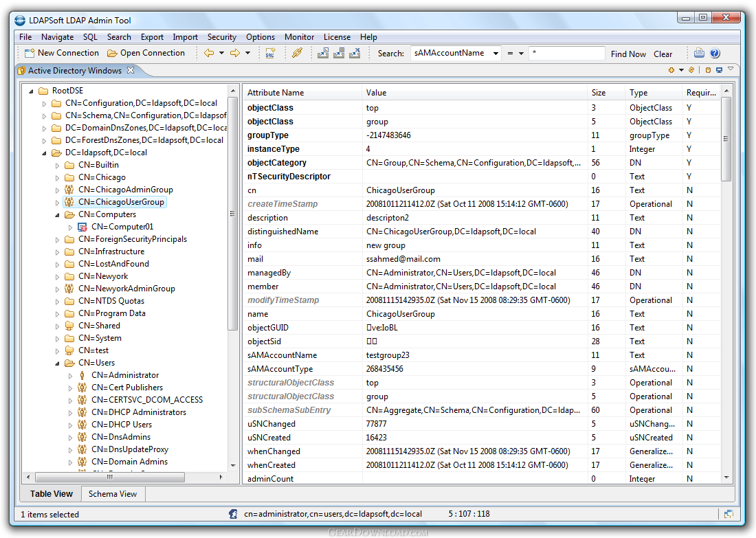Screen dimensions: 756x538
Task: Select the CN=ChicagoAdminGroup group icon
Action: [x=69, y=190]
